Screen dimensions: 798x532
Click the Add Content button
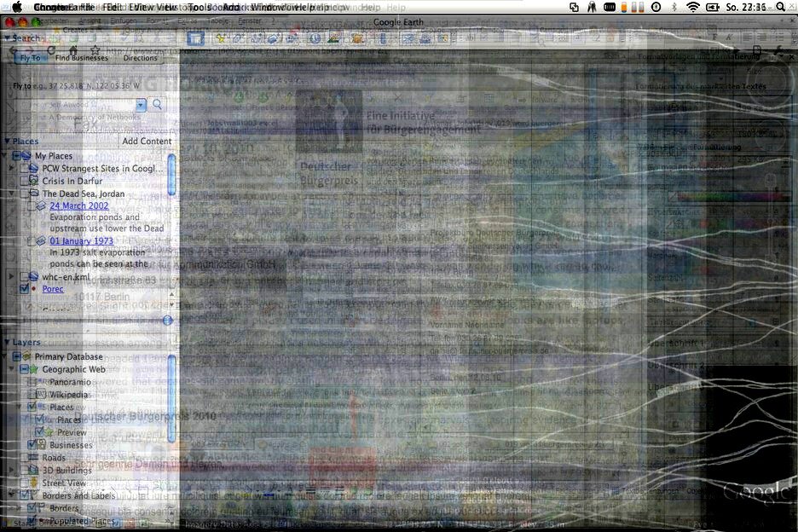tap(147, 141)
